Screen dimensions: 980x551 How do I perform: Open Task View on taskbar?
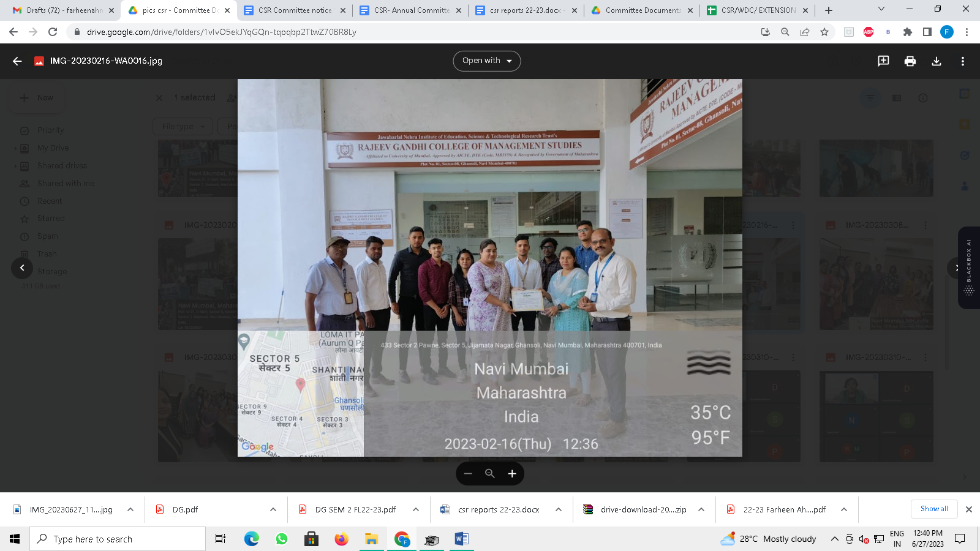[x=221, y=539]
